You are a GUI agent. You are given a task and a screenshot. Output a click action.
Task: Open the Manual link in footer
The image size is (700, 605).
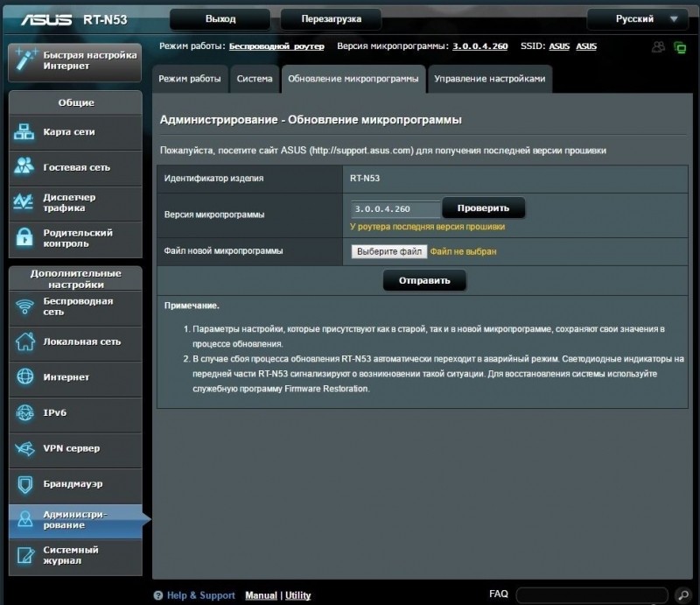261,595
